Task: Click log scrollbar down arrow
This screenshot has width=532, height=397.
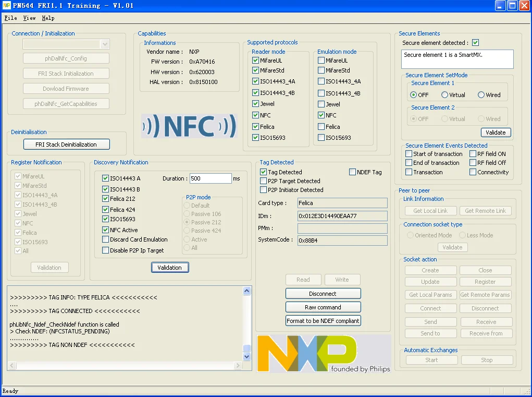Action: coord(247,356)
